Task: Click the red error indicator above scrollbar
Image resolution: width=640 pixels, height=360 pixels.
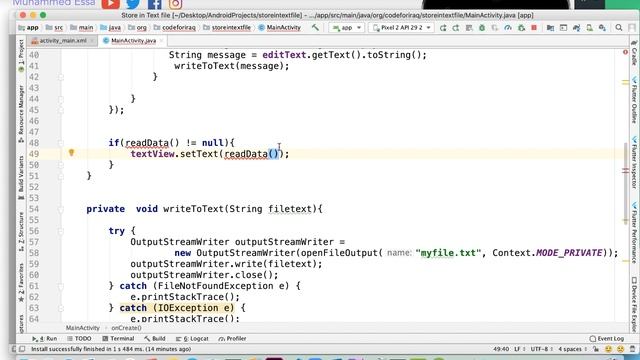Action: pyautogui.click(x=625, y=52)
